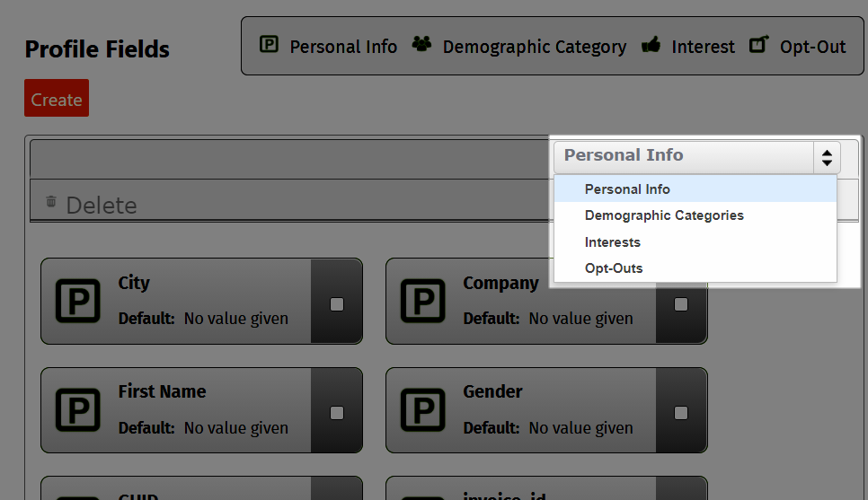Image resolution: width=868 pixels, height=500 pixels.
Task: Select Personal Info option in list
Action: (x=695, y=189)
